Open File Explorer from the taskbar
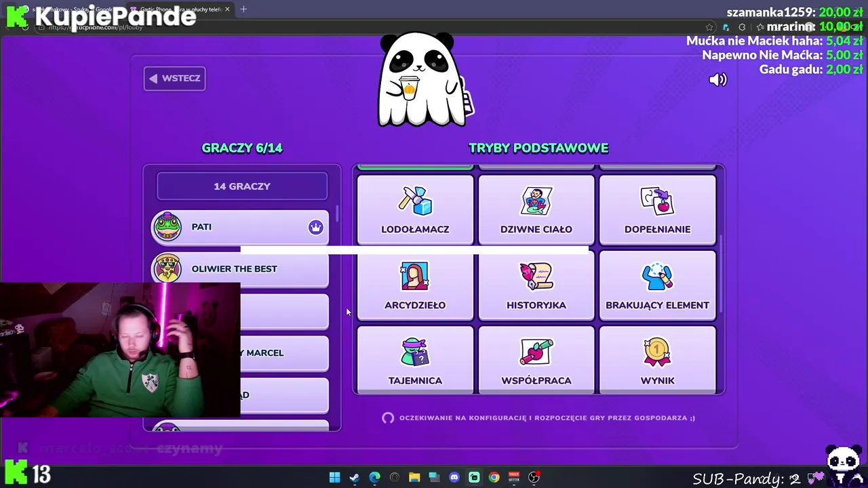Image resolution: width=868 pixels, height=488 pixels. coord(414,477)
